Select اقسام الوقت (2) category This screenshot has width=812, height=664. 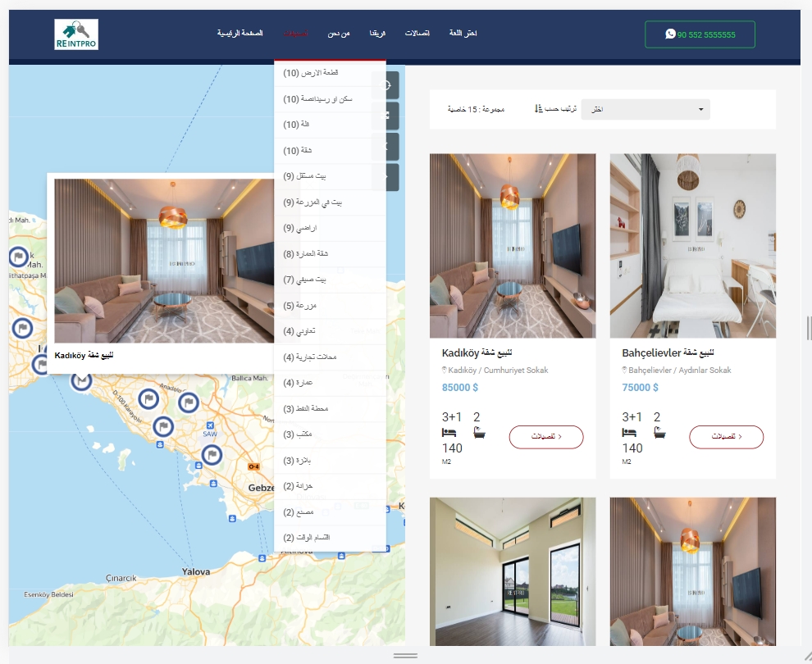tap(330, 539)
